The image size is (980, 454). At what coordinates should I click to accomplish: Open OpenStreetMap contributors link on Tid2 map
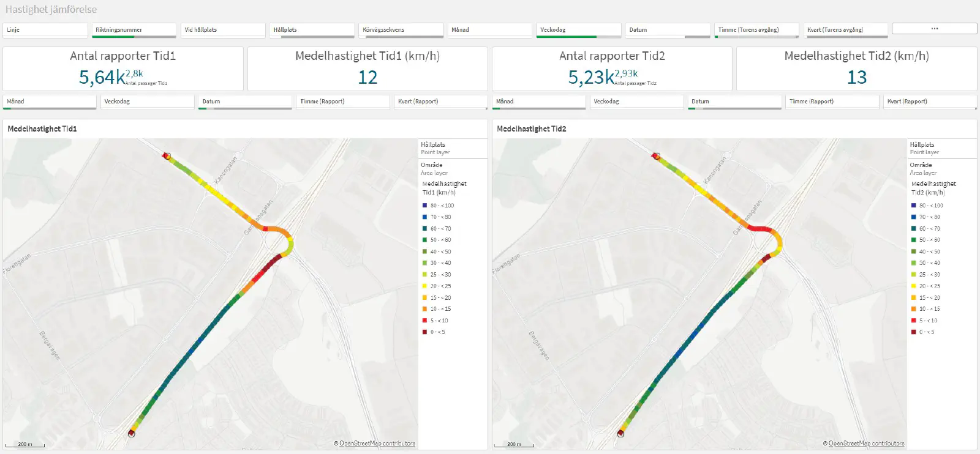pyautogui.click(x=866, y=444)
